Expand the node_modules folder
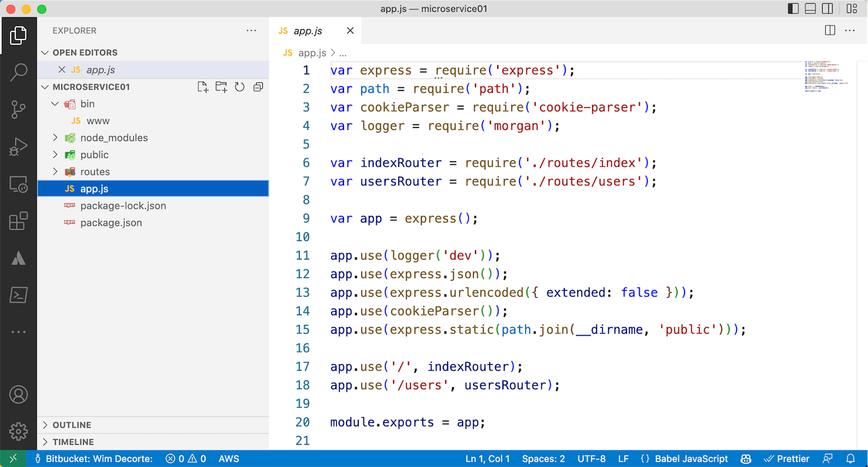The image size is (868, 467). [114, 138]
